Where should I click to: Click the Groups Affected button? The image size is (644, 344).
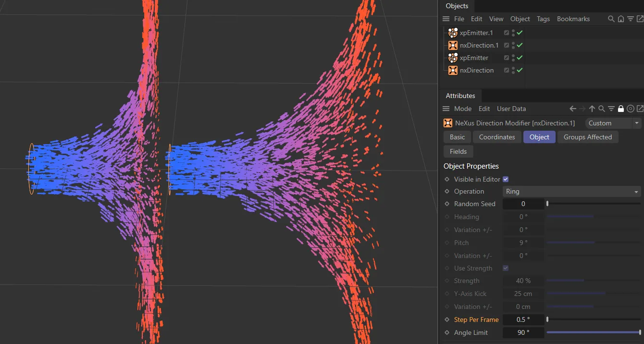(588, 137)
